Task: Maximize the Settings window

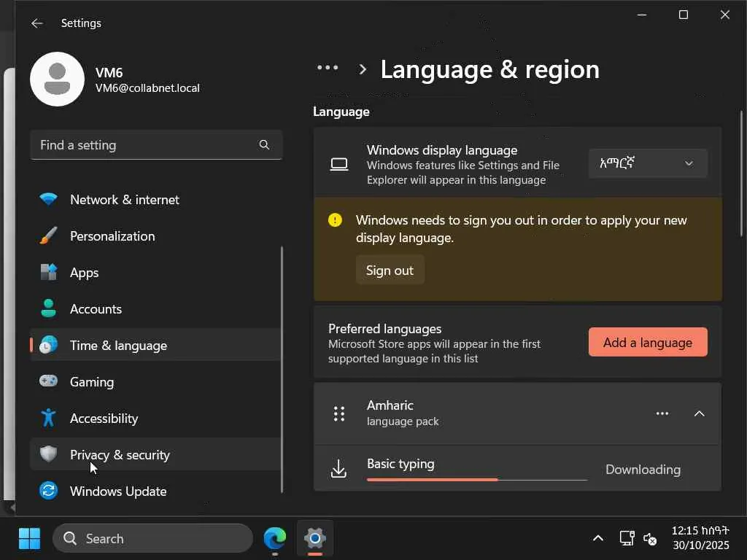Action: (x=683, y=15)
